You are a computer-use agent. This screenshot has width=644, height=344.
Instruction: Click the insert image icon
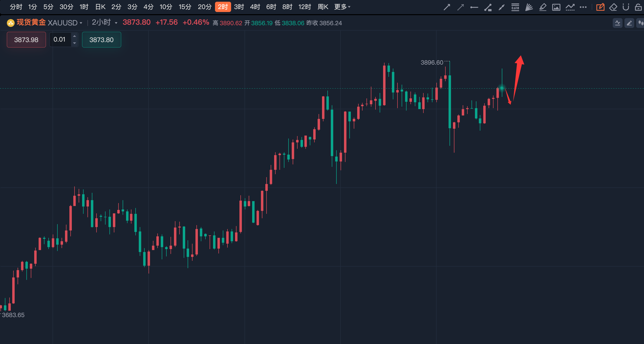pos(556,7)
